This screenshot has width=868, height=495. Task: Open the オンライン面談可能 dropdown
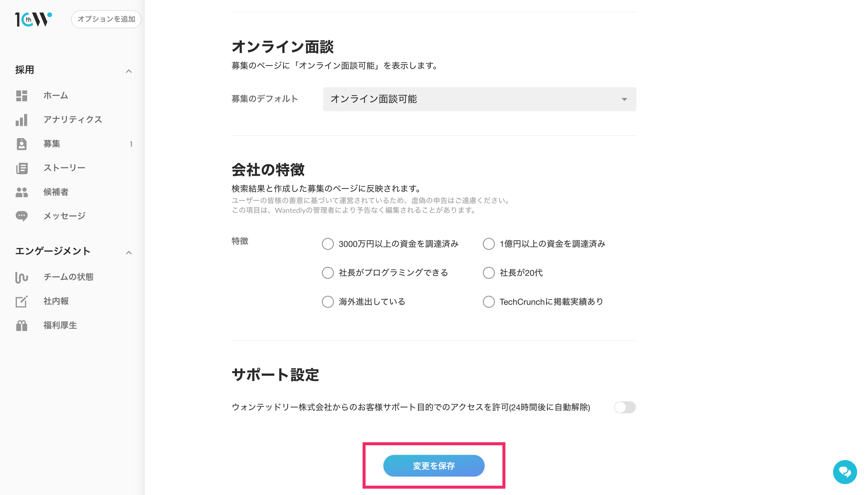[x=479, y=99]
